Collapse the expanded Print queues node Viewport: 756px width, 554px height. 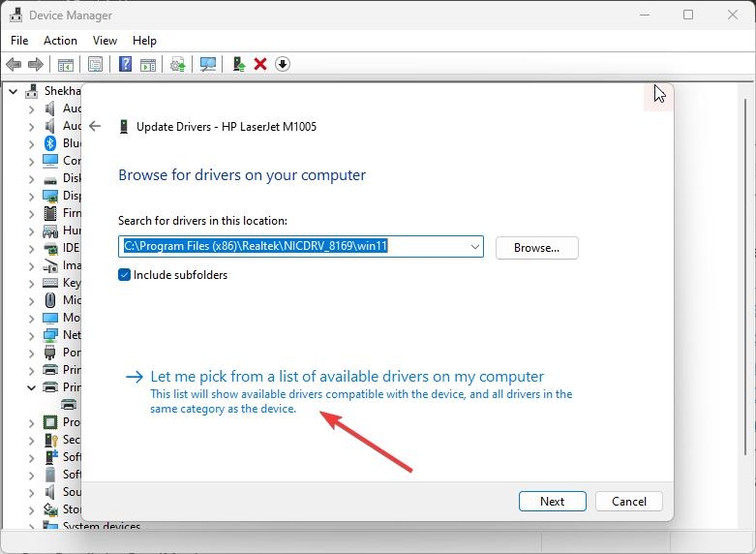tap(31, 387)
